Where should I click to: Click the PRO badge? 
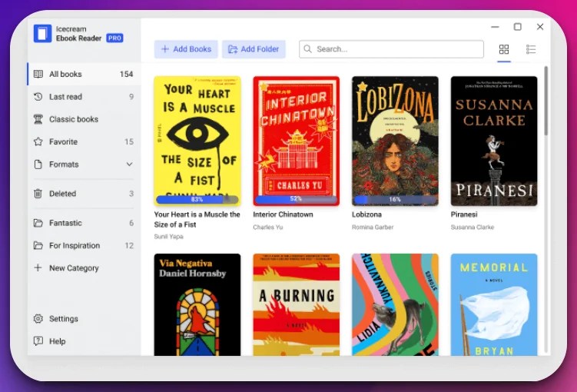tap(114, 38)
